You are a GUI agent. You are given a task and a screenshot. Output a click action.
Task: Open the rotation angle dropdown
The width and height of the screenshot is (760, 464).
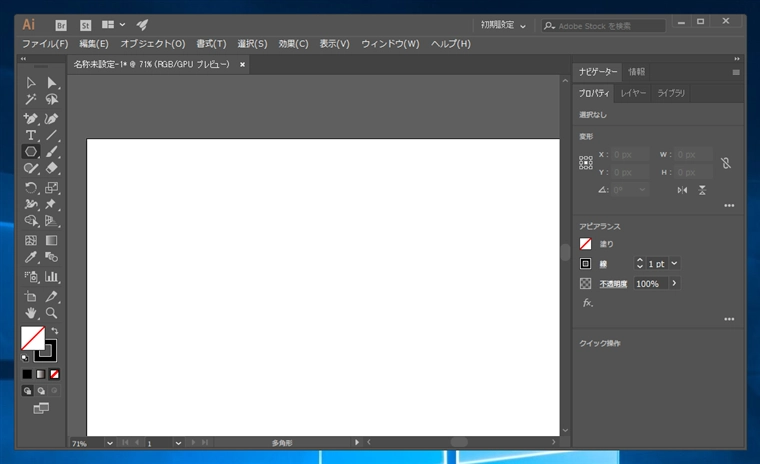click(642, 190)
